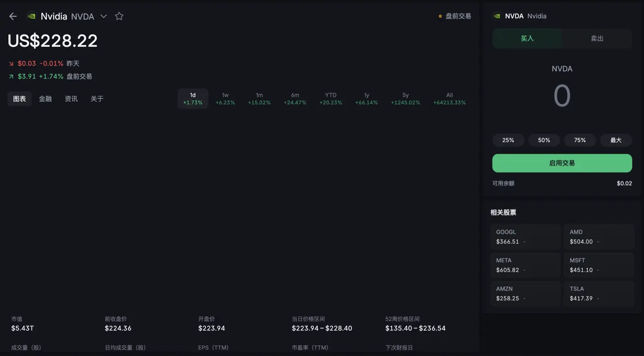The width and height of the screenshot is (644, 356).
Task: Click the 可用余额 amount $0.02
Action: (x=624, y=183)
